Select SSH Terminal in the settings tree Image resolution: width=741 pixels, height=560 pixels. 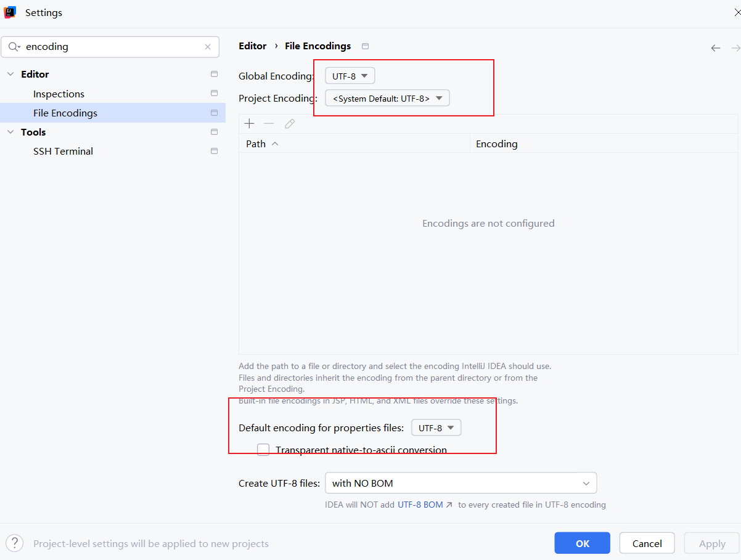pos(63,151)
